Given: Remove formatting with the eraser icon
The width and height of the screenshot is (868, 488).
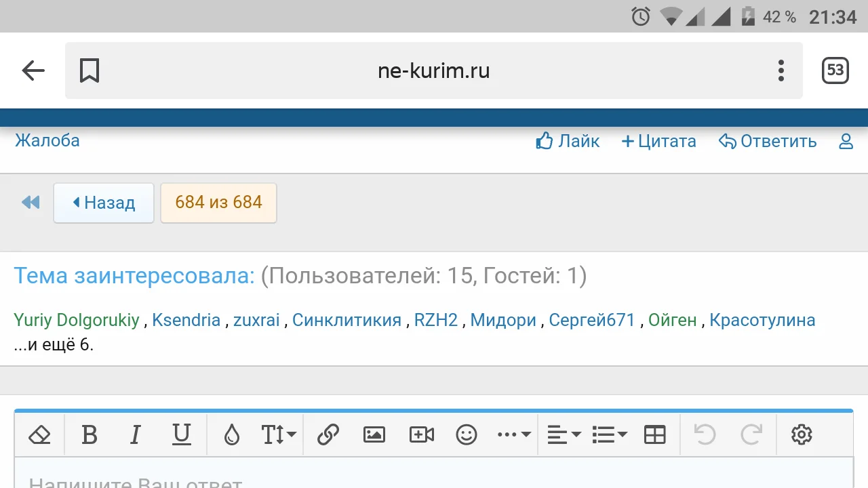Looking at the screenshot, I should 39,434.
